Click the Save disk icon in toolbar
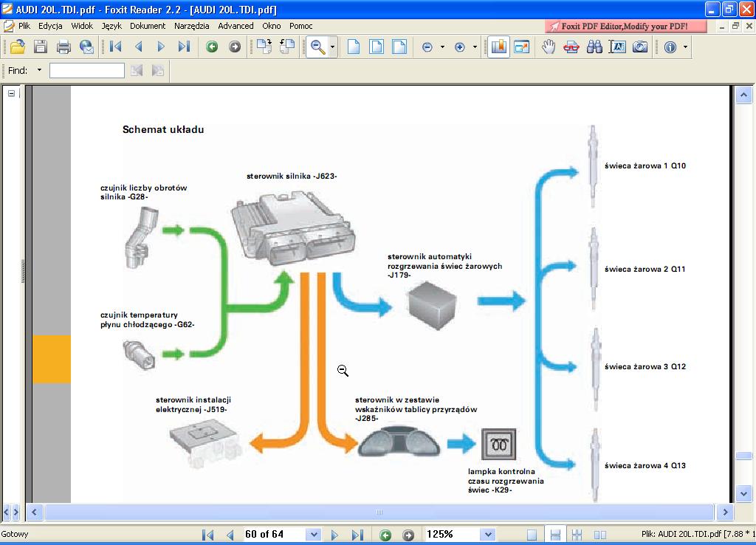756x545 pixels. [x=40, y=47]
